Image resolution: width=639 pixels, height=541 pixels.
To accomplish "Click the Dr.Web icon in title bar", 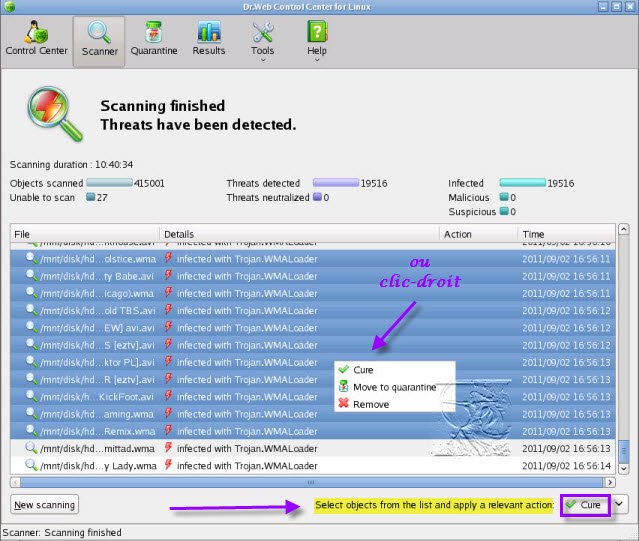I will (x=9, y=7).
